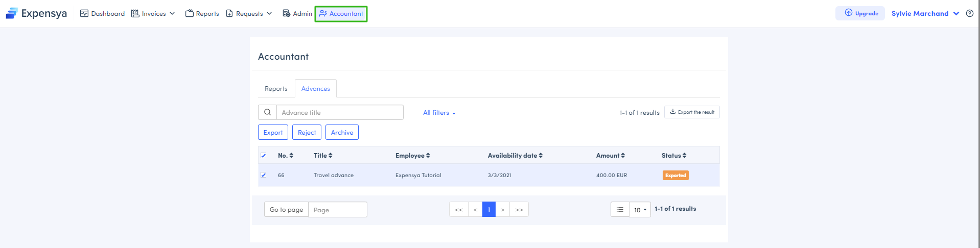Viewport: 980px width, 248px height.
Task: Open the 10 per page dropdown
Action: tap(640, 210)
